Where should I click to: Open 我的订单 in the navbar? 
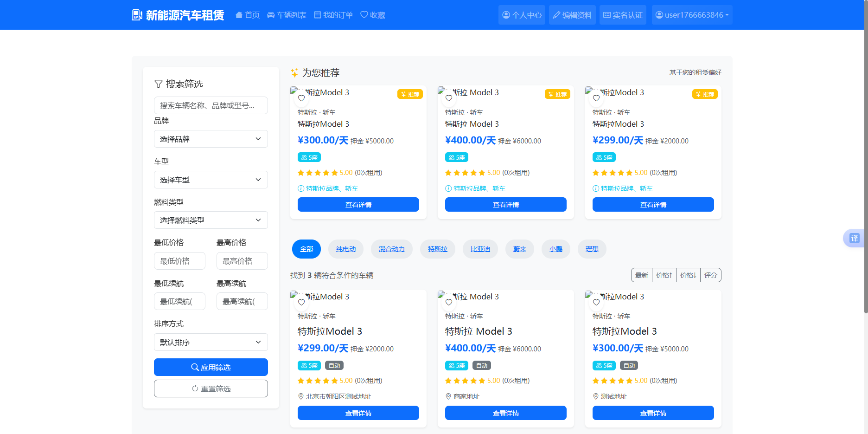[x=333, y=15]
